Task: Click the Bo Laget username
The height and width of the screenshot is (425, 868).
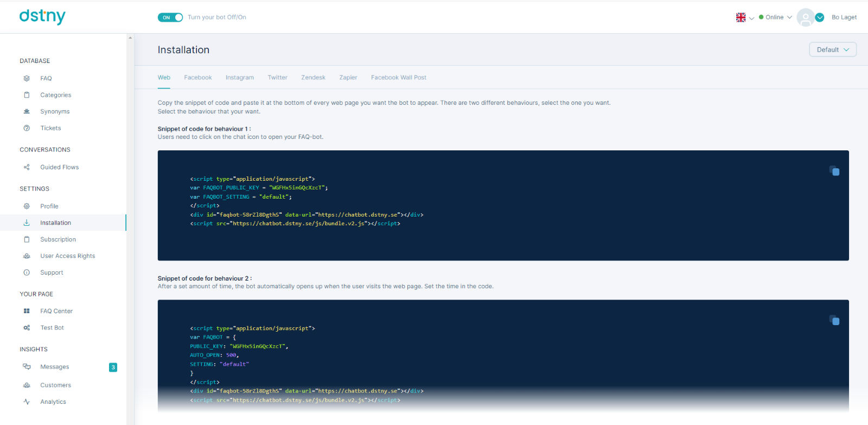Action: pyautogui.click(x=844, y=17)
